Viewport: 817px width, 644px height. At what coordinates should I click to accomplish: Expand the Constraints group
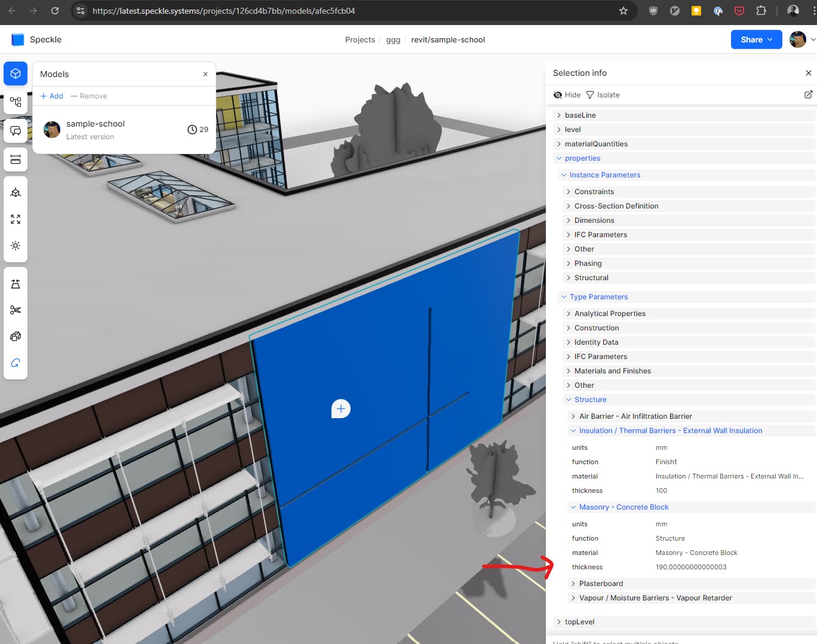coord(689,192)
